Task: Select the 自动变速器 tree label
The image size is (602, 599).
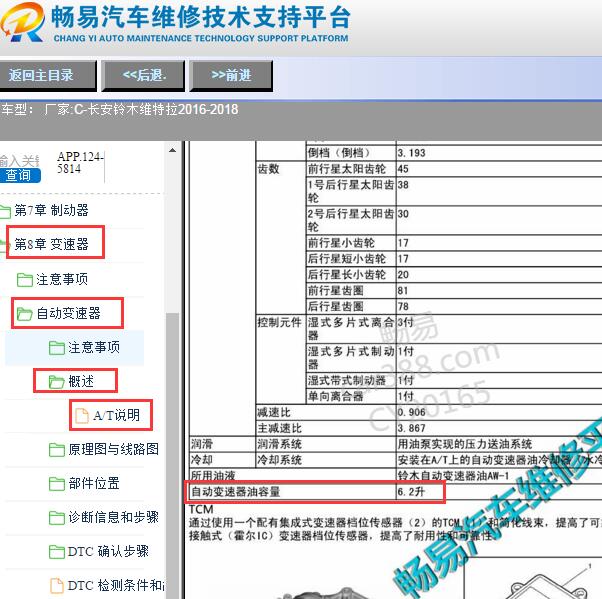Action: pos(68,313)
